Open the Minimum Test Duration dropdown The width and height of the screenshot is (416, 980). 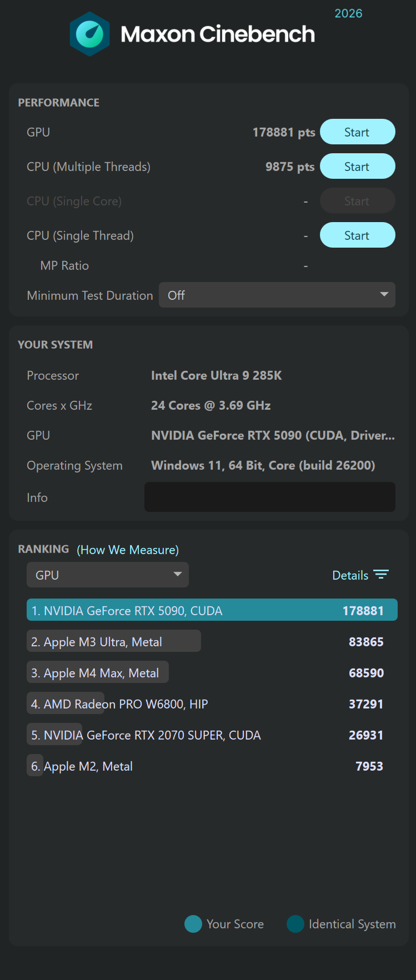click(x=277, y=295)
